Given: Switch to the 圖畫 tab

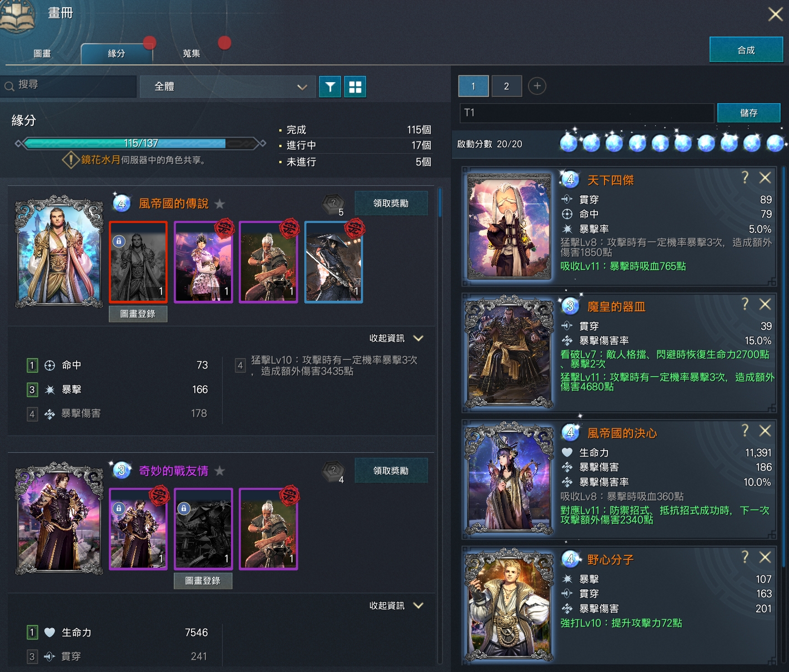Looking at the screenshot, I should point(42,53).
